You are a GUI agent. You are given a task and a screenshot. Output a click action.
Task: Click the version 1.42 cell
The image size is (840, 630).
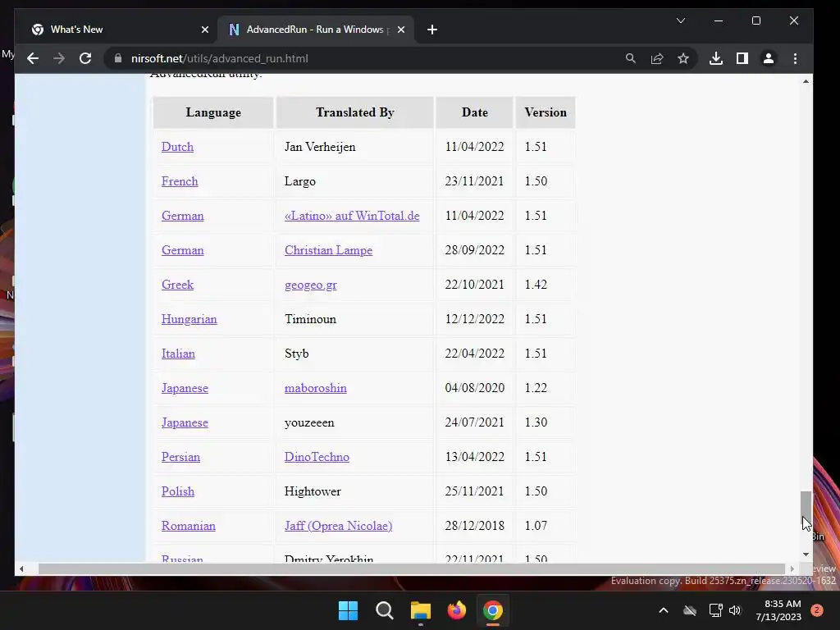pos(546,285)
